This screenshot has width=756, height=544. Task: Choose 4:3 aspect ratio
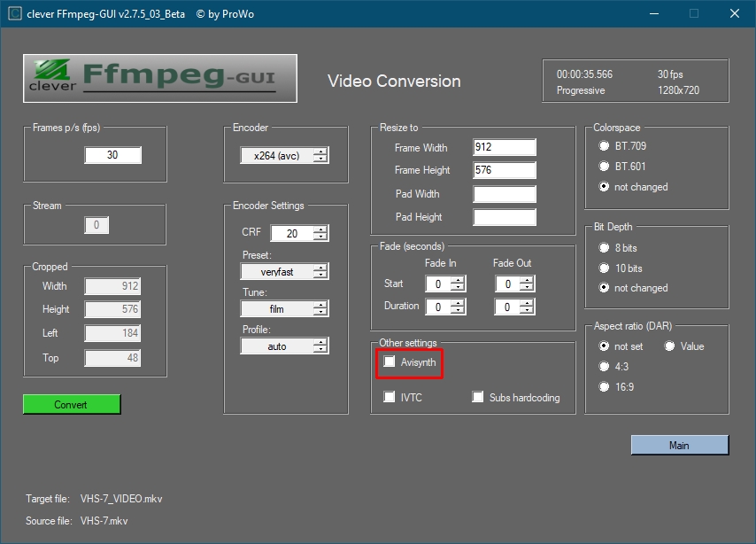(x=604, y=367)
